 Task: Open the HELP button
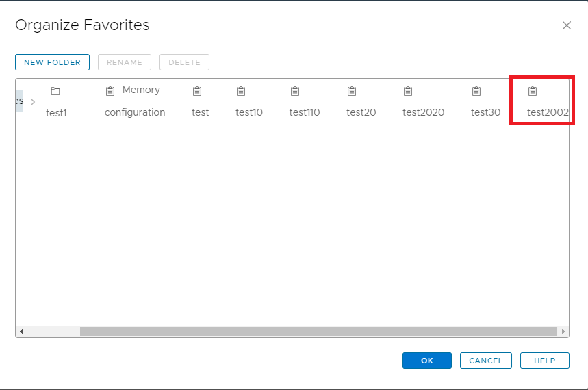click(x=544, y=361)
